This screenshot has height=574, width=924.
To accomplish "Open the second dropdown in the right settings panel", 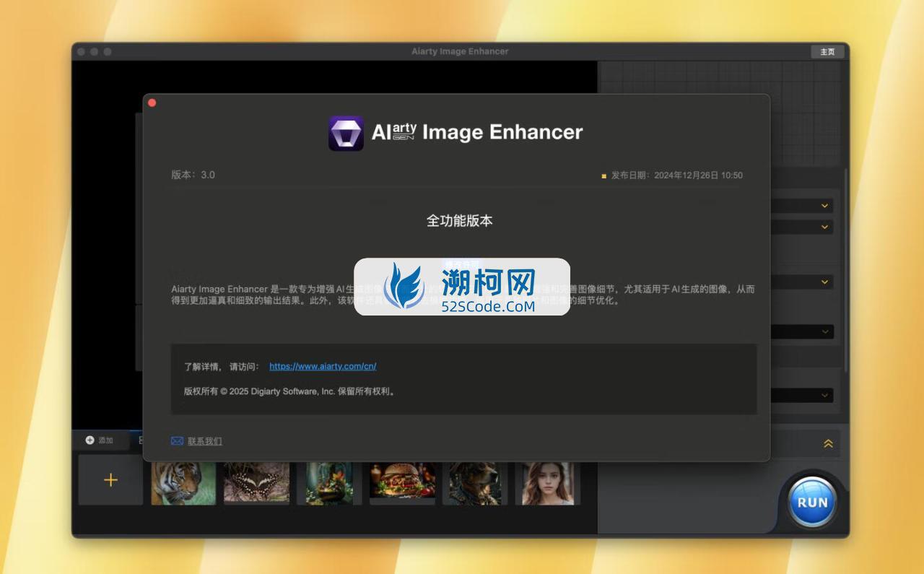I will tap(801, 227).
